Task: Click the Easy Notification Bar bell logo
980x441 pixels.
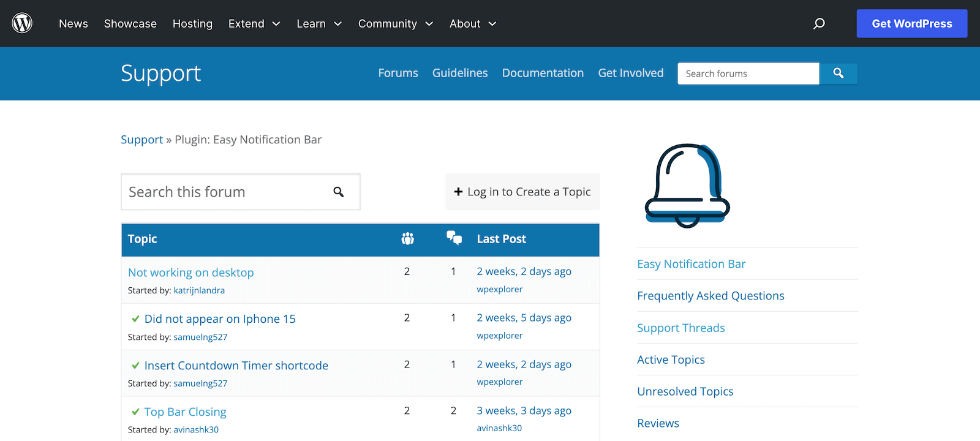Action: pos(687,185)
